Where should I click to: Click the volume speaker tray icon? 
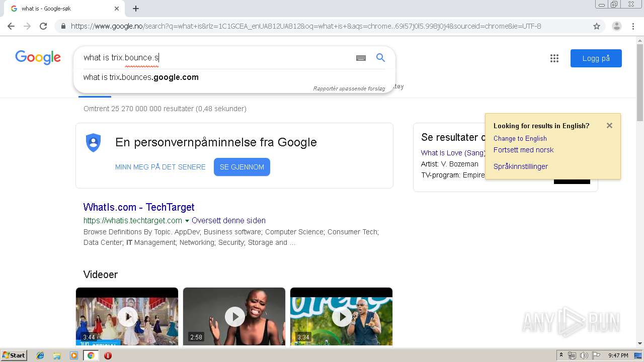(x=584, y=355)
